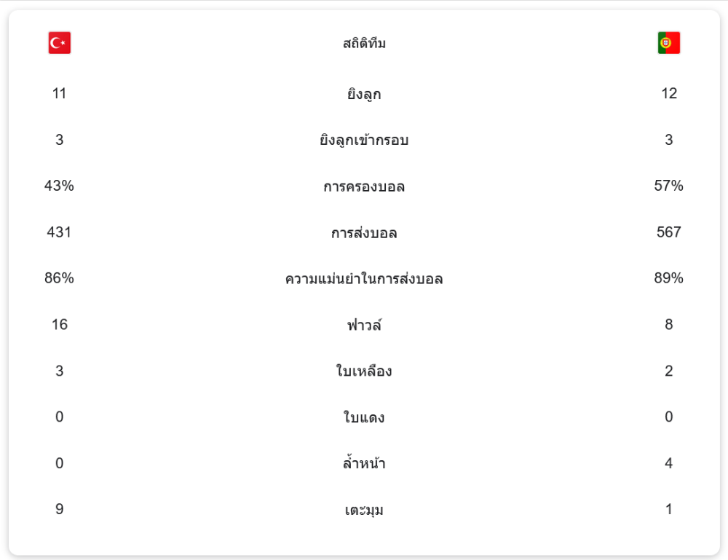Image resolution: width=728 pixels, height=560 pixels.
Task: Select Turkey's 9 corners value
Action: click(59, 509)
